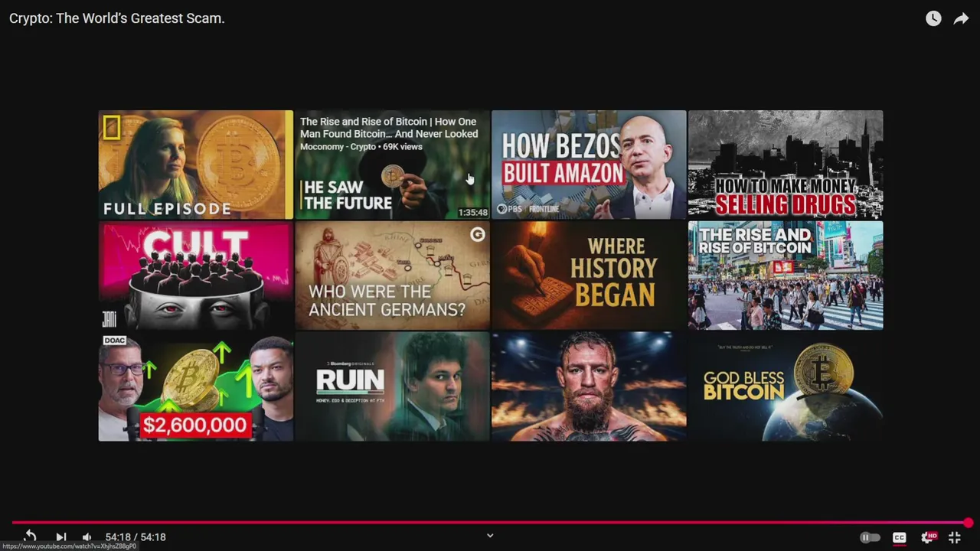Open the bearded fighter thumbnail
The image size is (980, 551).
point(589,386)
